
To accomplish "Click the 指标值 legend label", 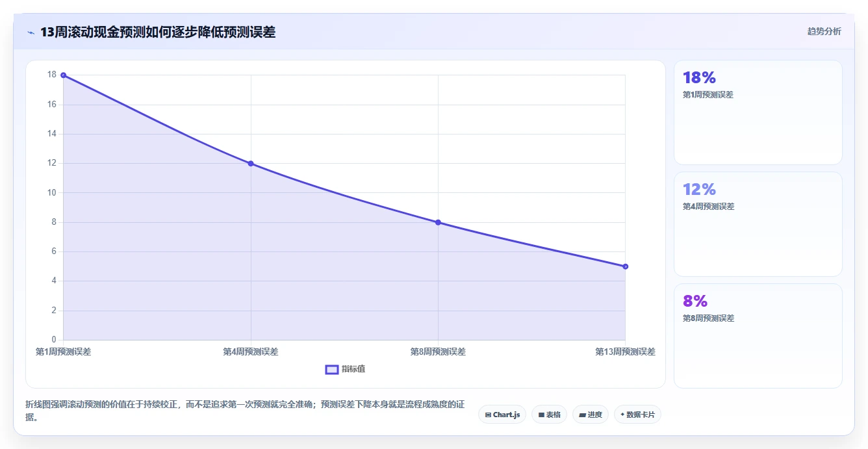I will tap(353, 369).
